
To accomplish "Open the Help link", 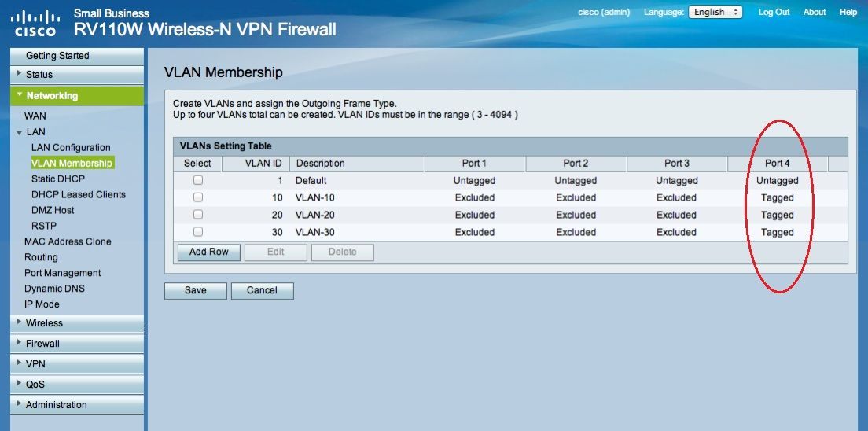I will [x=848, y=12].
